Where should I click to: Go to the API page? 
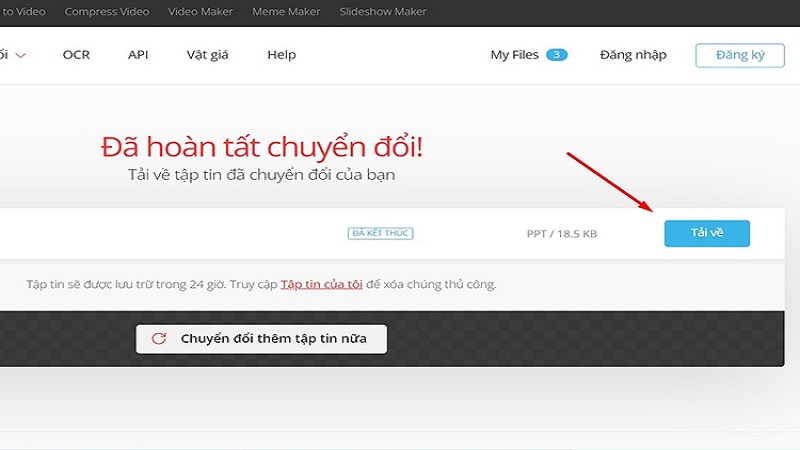coord(138,55)
